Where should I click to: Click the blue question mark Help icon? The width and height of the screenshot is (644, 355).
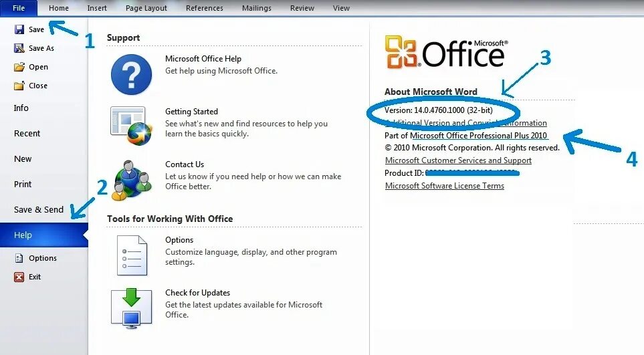(132, 75)
